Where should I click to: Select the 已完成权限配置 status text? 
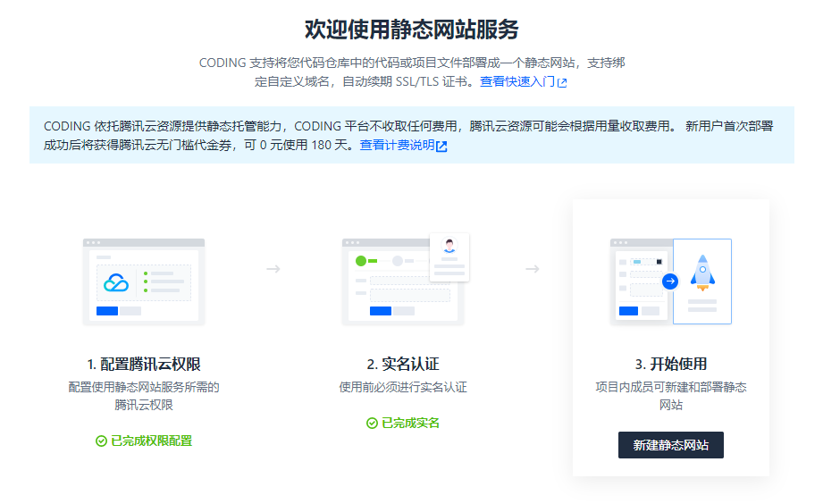151,441
